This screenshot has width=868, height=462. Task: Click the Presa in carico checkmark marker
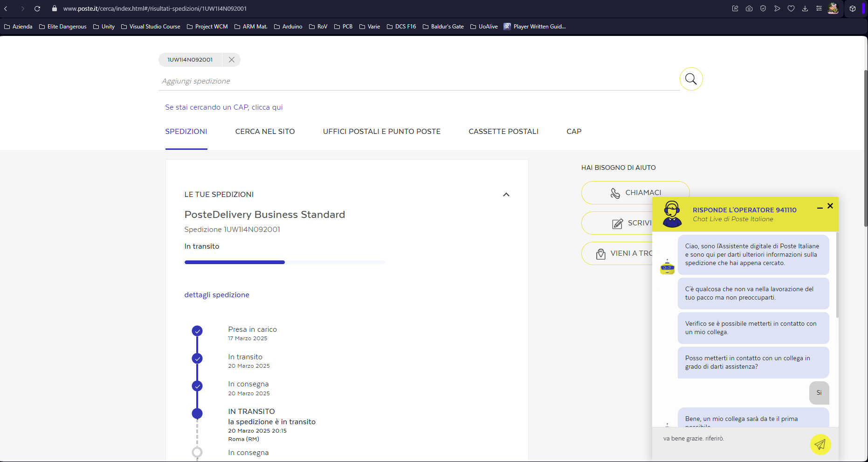pos(197,331)
